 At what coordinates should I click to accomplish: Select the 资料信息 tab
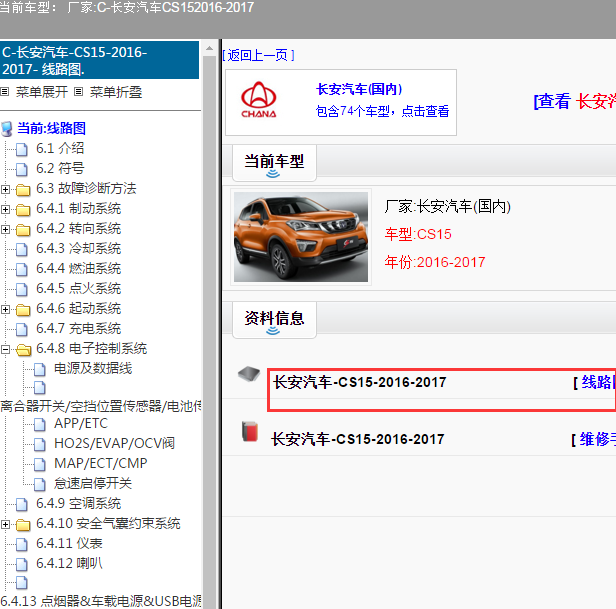click(274, 320)
